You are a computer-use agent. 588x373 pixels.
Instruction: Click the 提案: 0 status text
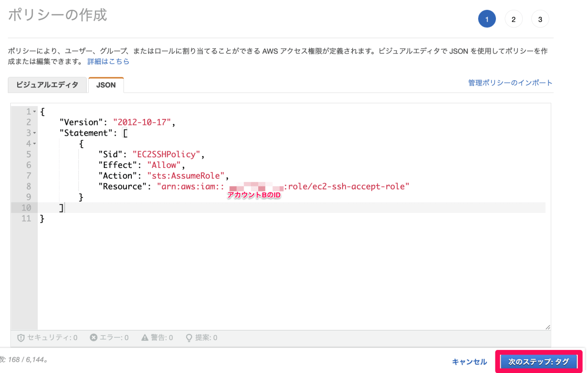click(x=206, y=338)
